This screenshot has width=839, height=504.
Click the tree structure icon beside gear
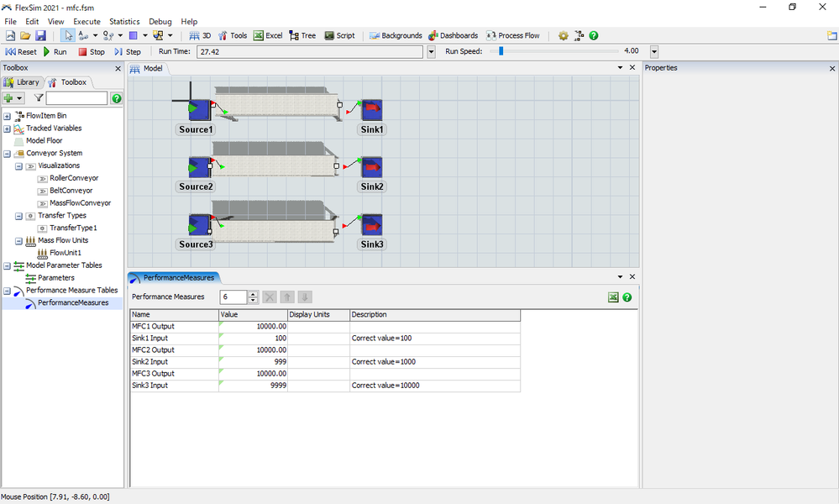tap(579, 35)
